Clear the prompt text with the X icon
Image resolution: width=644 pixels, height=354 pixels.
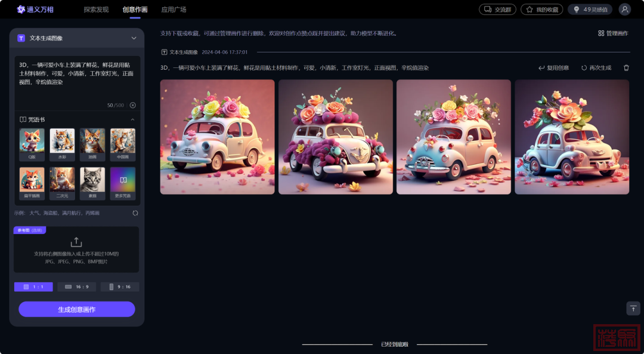click(132, 105)
